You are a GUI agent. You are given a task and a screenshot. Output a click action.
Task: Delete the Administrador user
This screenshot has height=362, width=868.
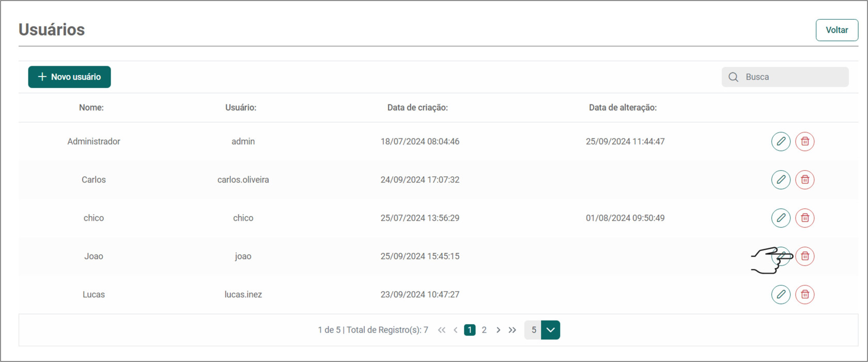click(804, 141)
